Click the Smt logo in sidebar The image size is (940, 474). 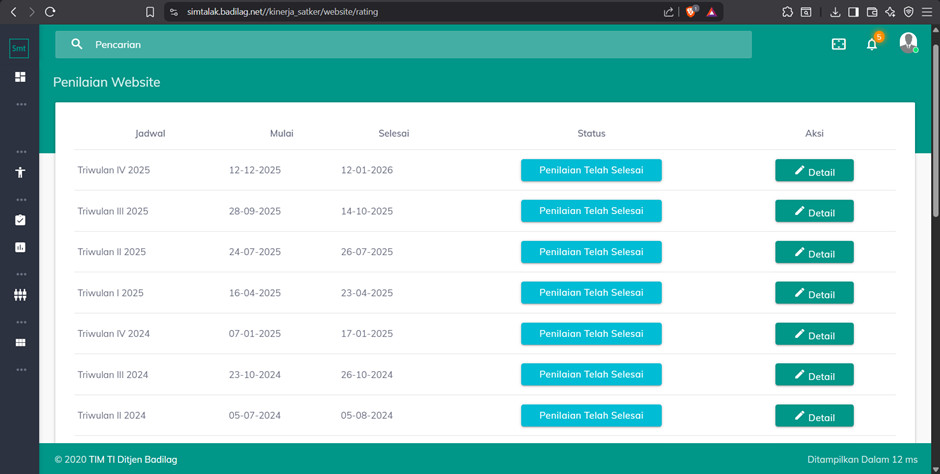tap(19, 48)
